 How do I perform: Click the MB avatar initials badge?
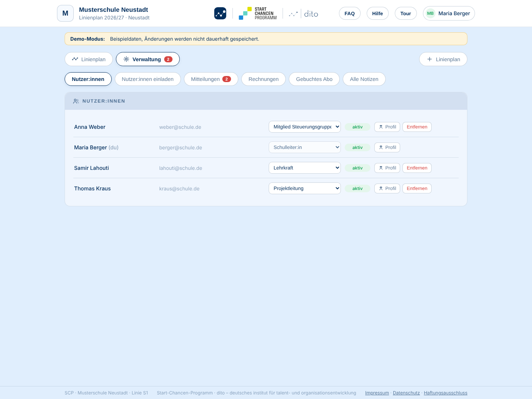431,13
